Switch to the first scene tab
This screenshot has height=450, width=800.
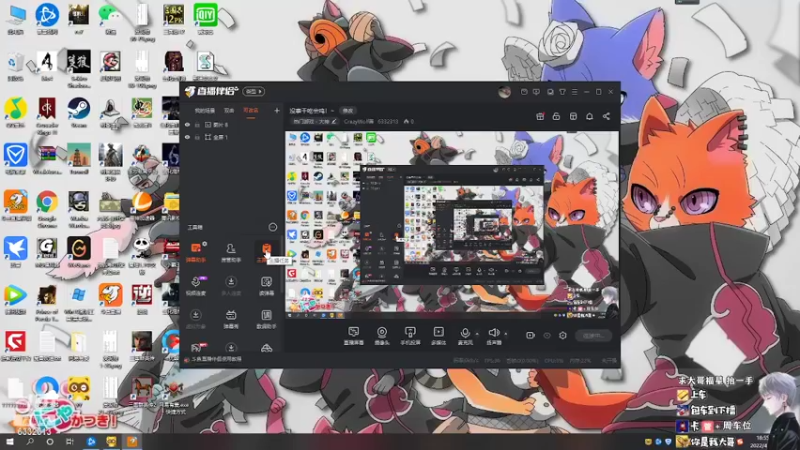pos(205,110)
